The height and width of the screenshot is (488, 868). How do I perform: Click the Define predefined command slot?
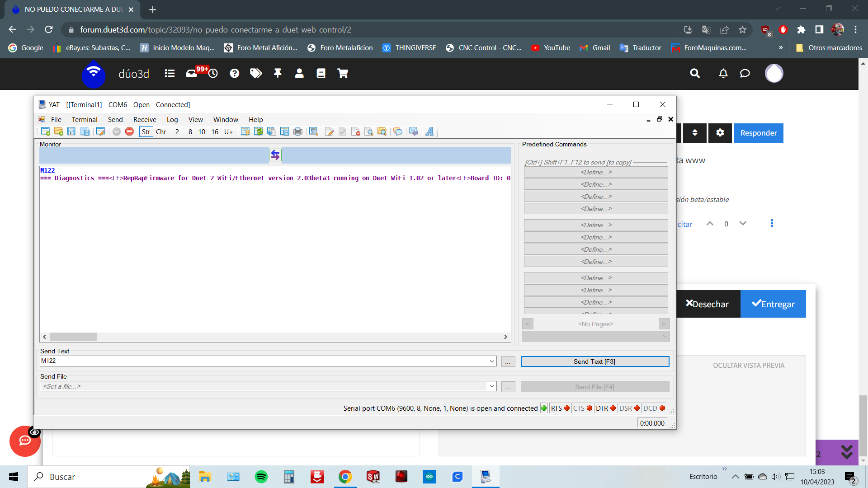pyautogui.click(x=595, y=172)
